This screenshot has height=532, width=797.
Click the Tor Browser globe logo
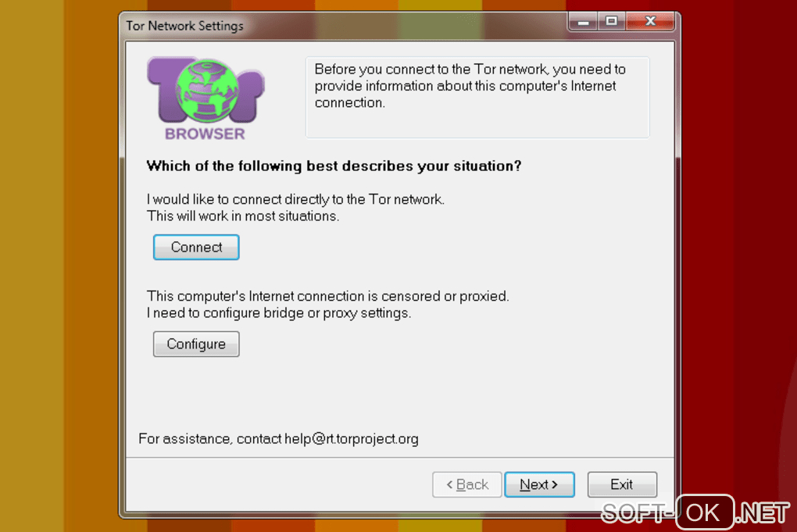coord(206,91)
